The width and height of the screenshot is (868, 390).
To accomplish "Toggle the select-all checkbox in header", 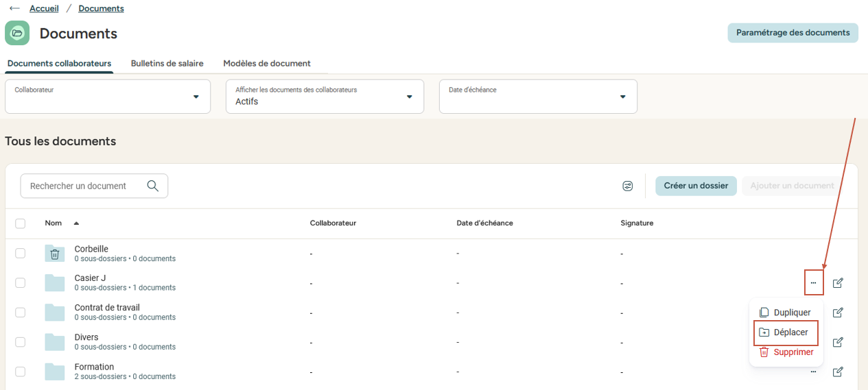I will click(21, 223).
